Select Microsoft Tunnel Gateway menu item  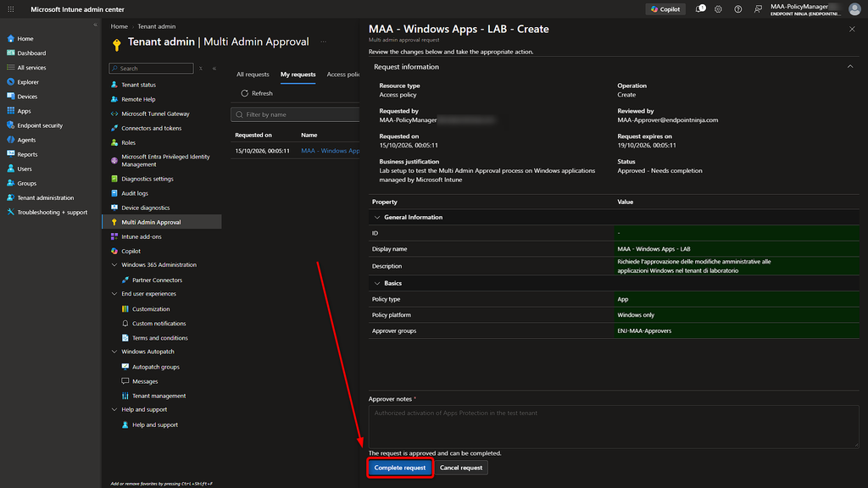(x=155, y=114)
